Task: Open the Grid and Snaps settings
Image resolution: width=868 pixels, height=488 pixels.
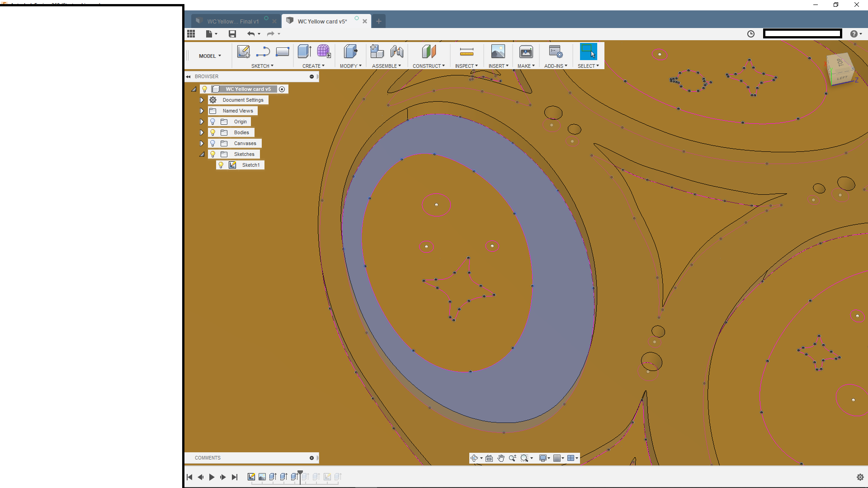Action: 559,458
